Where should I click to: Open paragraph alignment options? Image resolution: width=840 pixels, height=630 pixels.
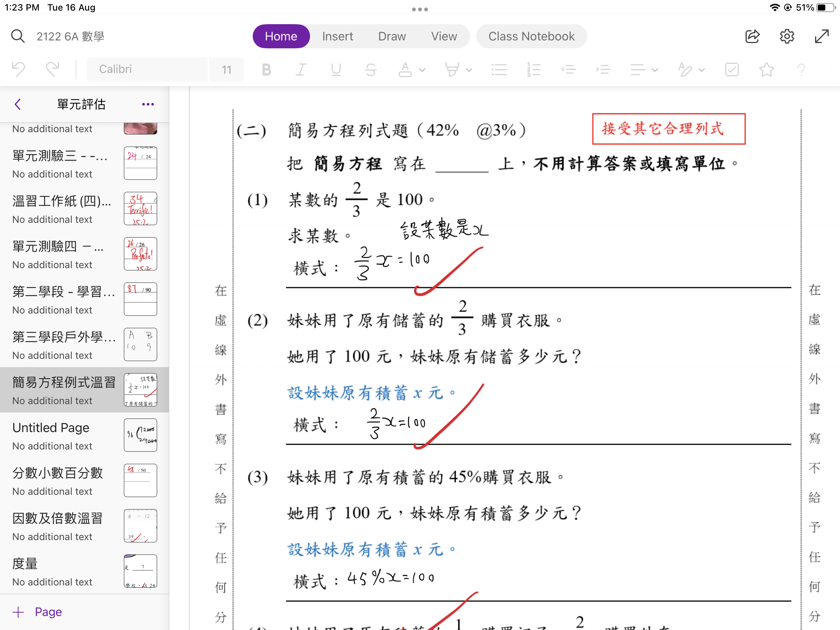pos(638,69)
